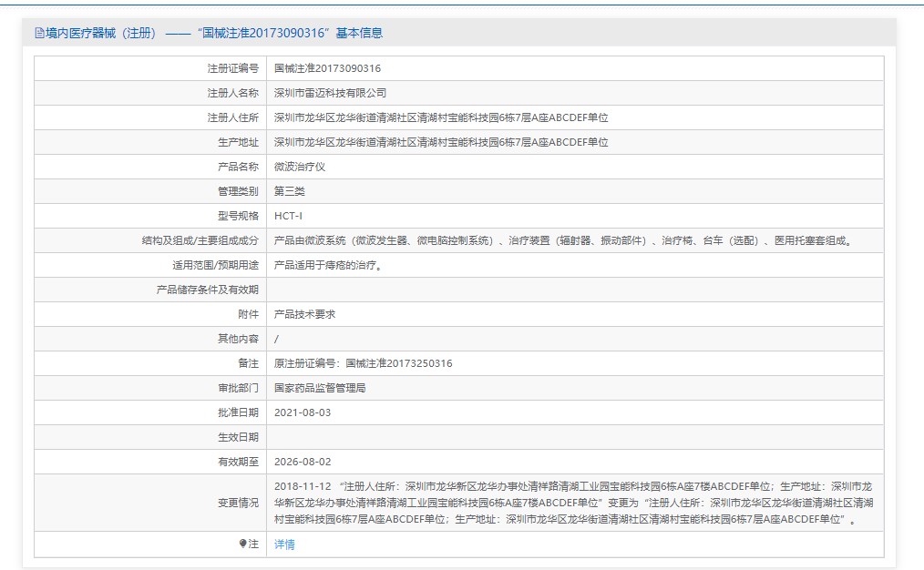The height and width of the screenshot is (570, 924).
Task: Click the 结构及组成/主要组成成分 label
Action: [200, 240]
